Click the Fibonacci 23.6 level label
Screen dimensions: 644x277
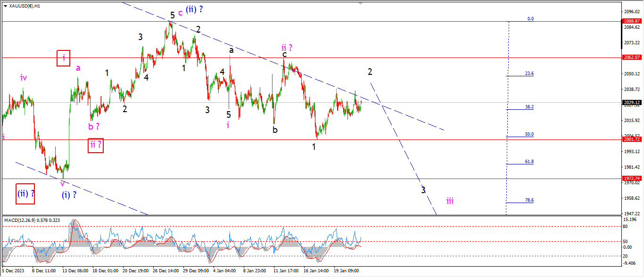pyautogui.click(x=529, y=73)
